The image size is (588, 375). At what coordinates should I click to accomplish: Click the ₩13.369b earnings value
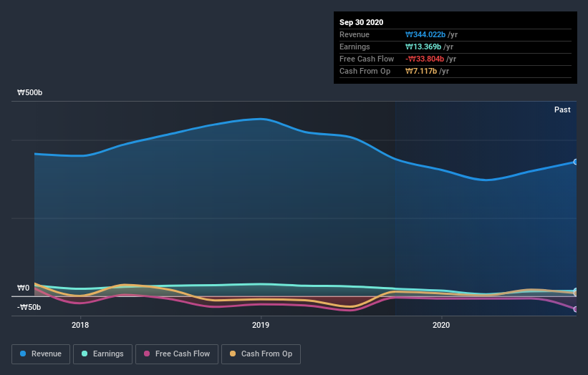[x=423, y=47]
